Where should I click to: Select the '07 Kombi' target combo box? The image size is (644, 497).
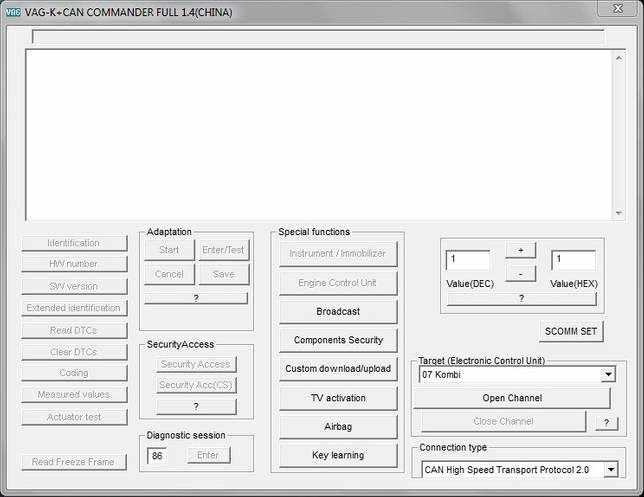pos(517,375)
